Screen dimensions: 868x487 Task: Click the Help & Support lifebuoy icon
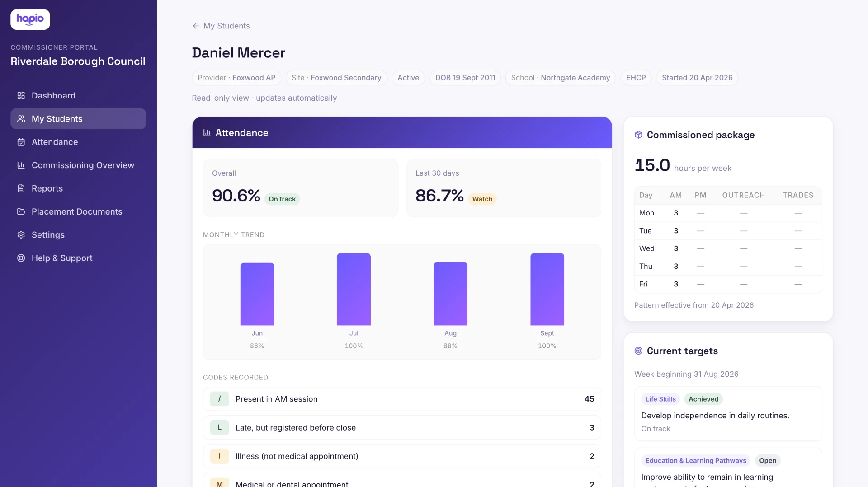21,258
